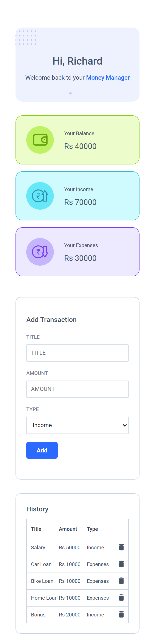Click inside the TITLE input field
Image resolution: width=155 pixels, height=644 pixels.
pyautogui.click(x=77, y=353)
